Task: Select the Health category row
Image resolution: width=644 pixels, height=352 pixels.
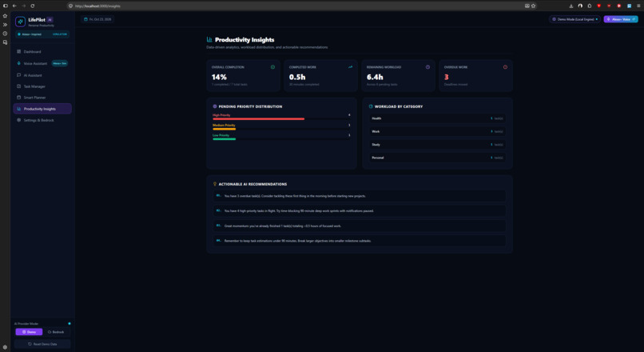Action: point(437,118)
